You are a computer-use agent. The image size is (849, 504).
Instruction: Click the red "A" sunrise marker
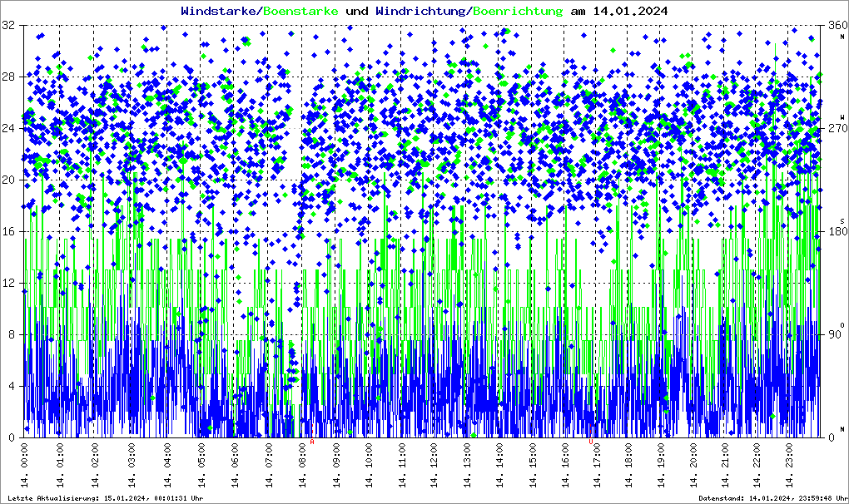[x=312, y=442]
